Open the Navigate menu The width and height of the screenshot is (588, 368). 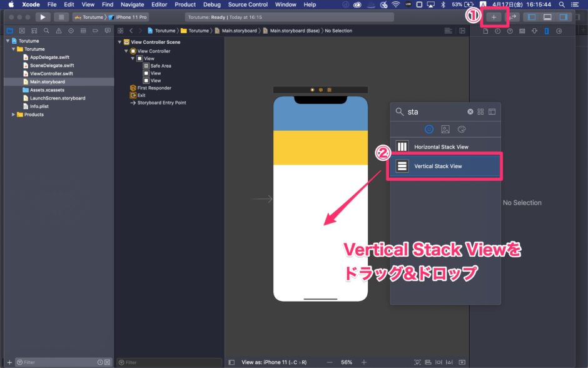click(132, 4)
